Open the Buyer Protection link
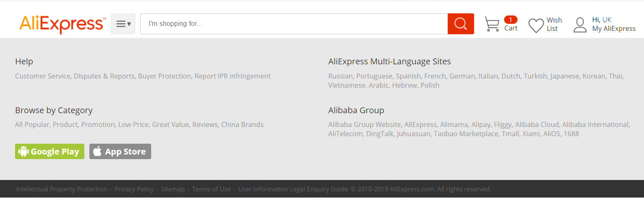The height and width of the screenshot is (213, 644). point(165,76)
